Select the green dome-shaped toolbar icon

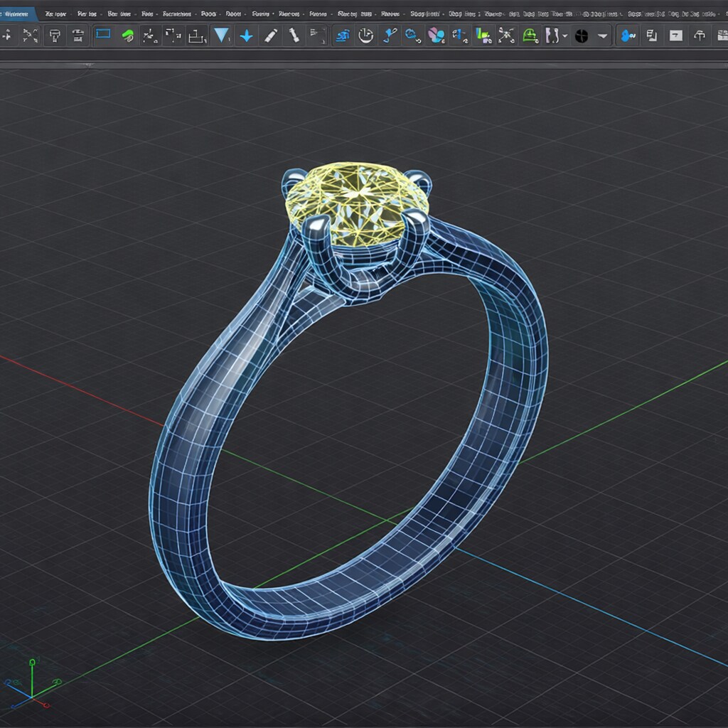(x=530, y=36)
